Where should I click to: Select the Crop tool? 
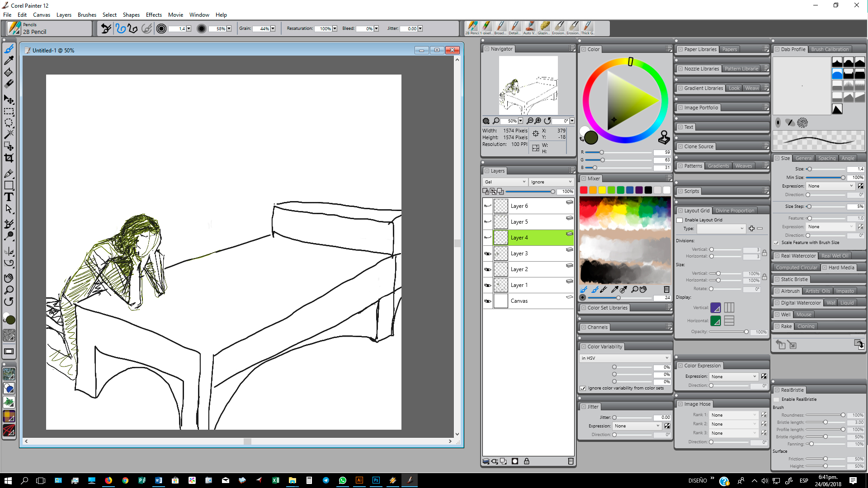click(9, 158)
